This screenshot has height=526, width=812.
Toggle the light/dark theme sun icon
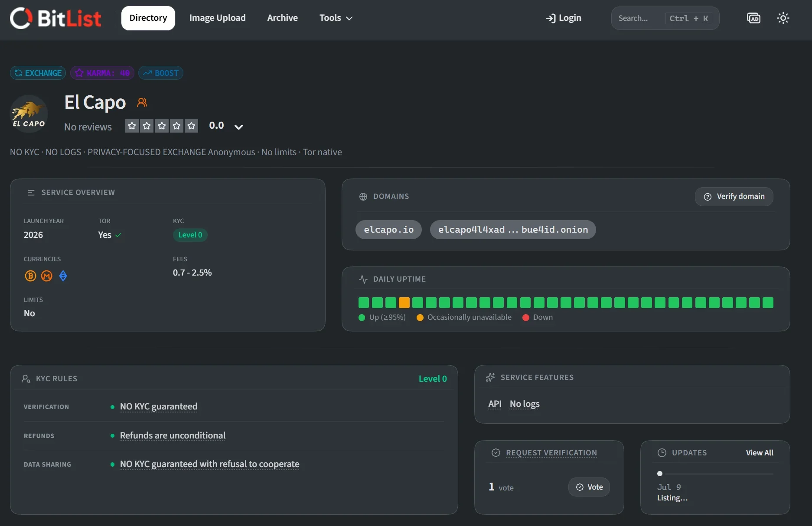(783, 18)
